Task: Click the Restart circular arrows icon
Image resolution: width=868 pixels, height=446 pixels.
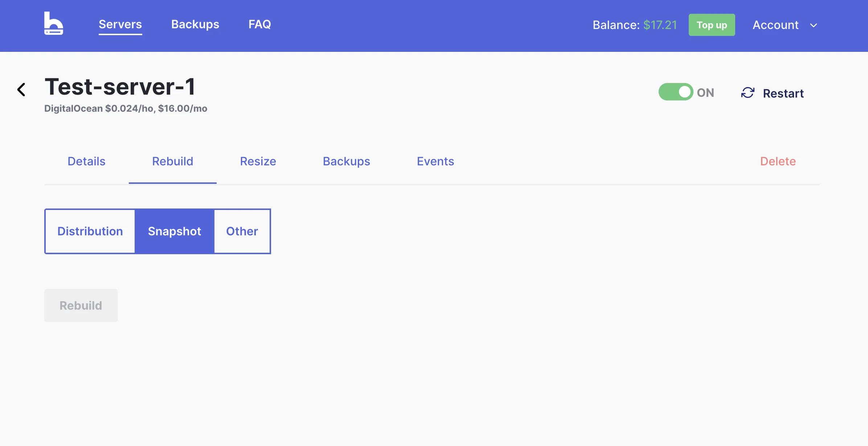Action: tap(748, 93)
